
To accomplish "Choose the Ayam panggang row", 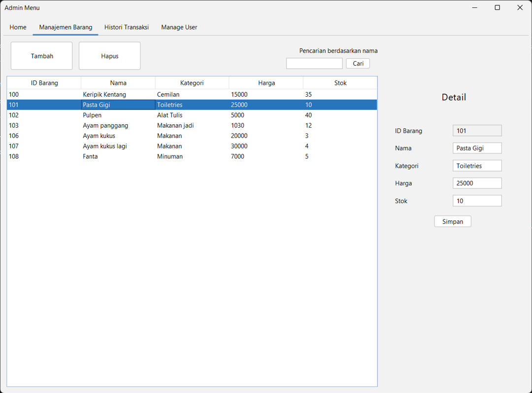I will coord(105,126).
